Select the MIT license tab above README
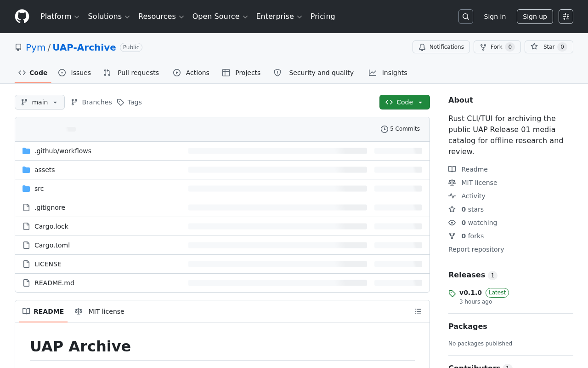Image resolution: width=588 pixels, height=368 pixels. 100,311
